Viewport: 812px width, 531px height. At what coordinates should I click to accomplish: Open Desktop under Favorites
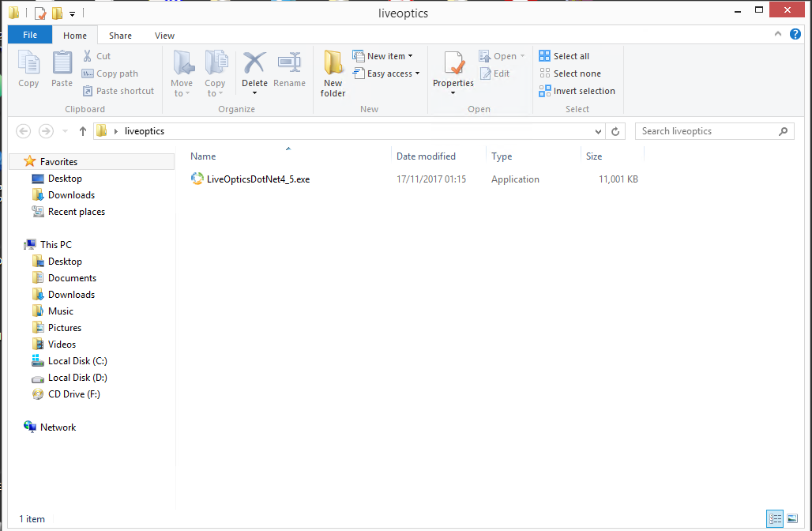point(65,179)
